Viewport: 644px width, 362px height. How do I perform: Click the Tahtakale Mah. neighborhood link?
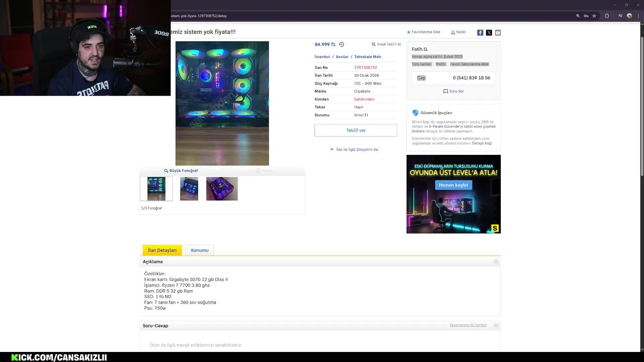(368, 57)
